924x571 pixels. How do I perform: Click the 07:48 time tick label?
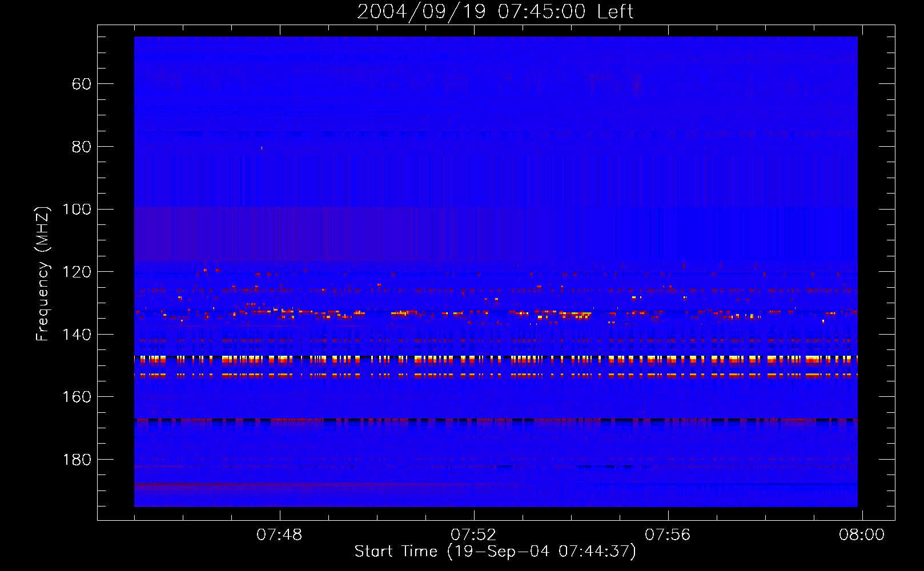tap(279, 535)
